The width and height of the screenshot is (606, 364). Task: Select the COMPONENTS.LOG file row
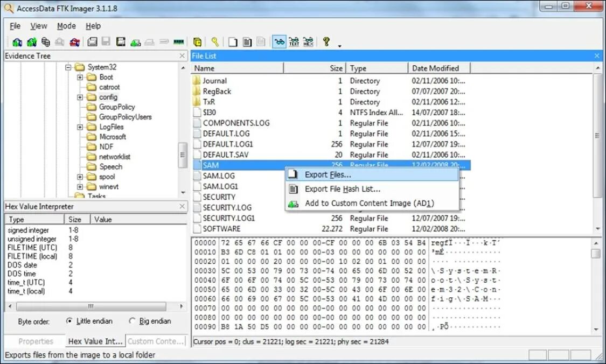(x=331, y=123)
